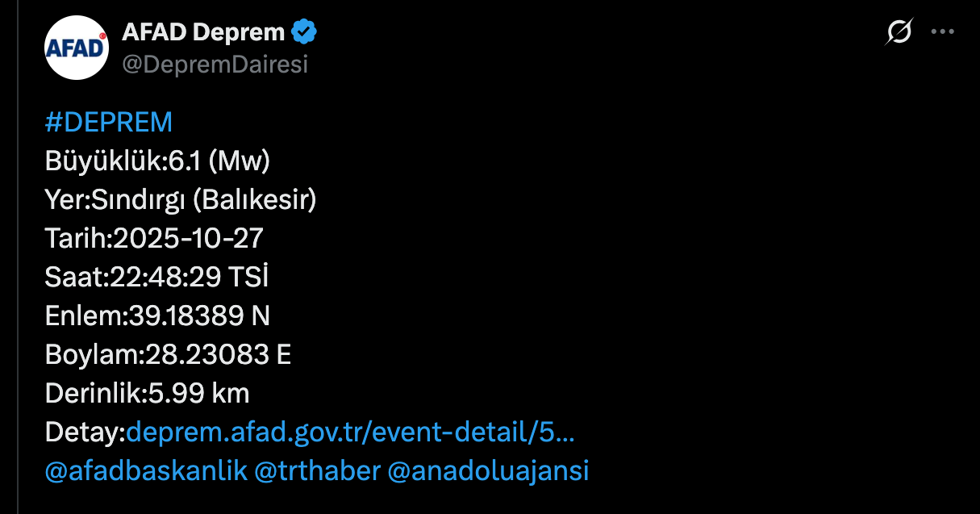The height and width of the screenshot is (514, 980).
Task: Open the three-dot more options menu
Action: 942,32
